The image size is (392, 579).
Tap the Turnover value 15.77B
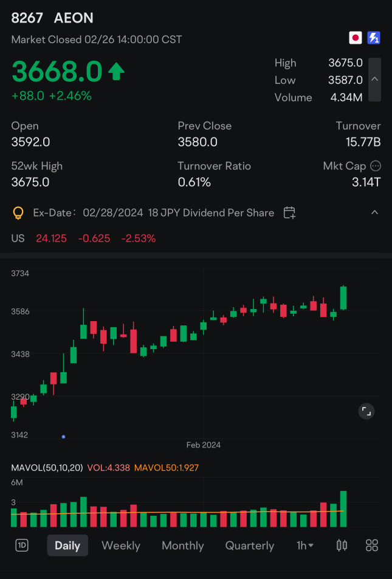click(x=363, y=142)
